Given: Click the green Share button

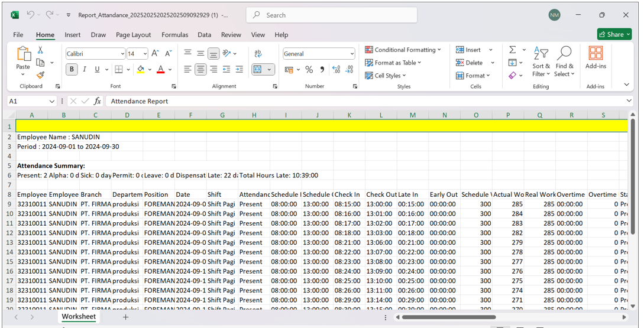Looking at the screenshot, I should pos(614,34).
